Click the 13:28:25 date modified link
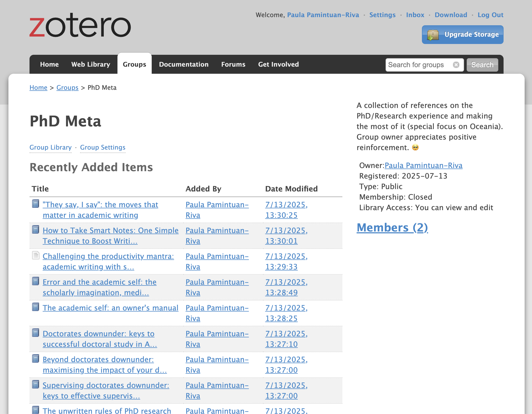Screen dimensions: 532x414 pos(287,313)
